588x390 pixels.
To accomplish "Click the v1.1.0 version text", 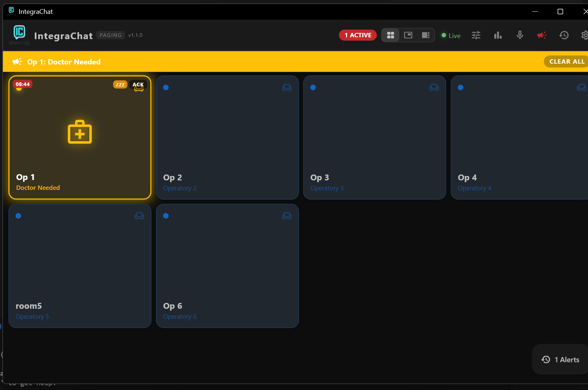I will [x=135, y=35].
